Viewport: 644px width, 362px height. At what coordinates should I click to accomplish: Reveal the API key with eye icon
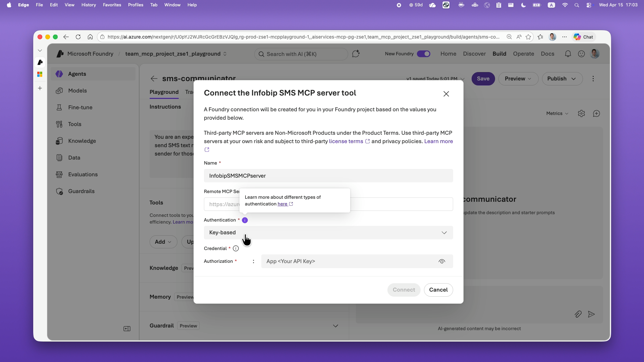pyautogui.click(x=442, y=261)
